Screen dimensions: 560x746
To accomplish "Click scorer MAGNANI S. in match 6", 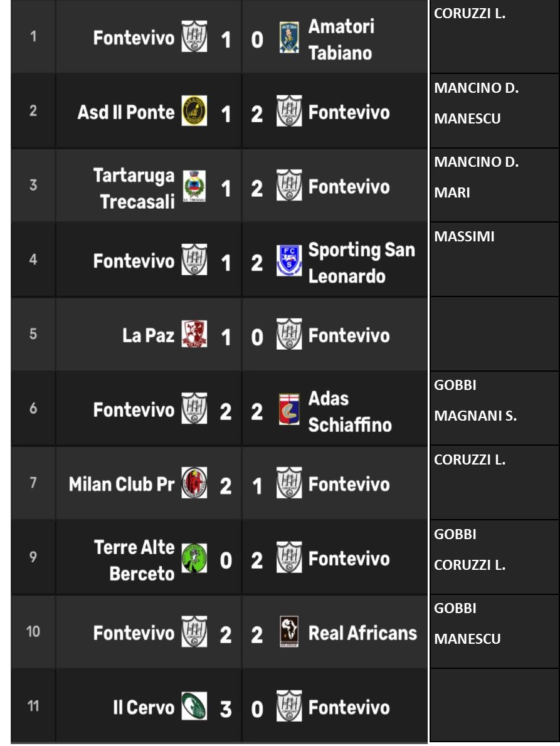I will (475, 416).
